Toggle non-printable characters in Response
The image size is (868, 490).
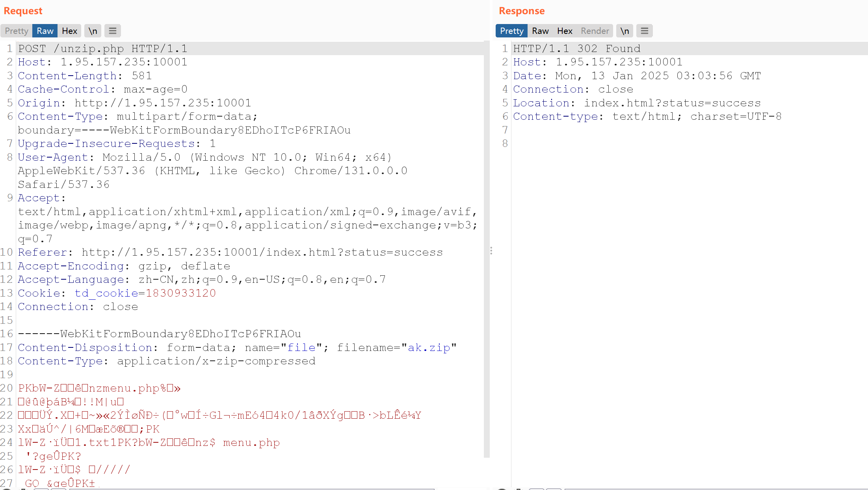pyautogui.click(x=625, y=31)
